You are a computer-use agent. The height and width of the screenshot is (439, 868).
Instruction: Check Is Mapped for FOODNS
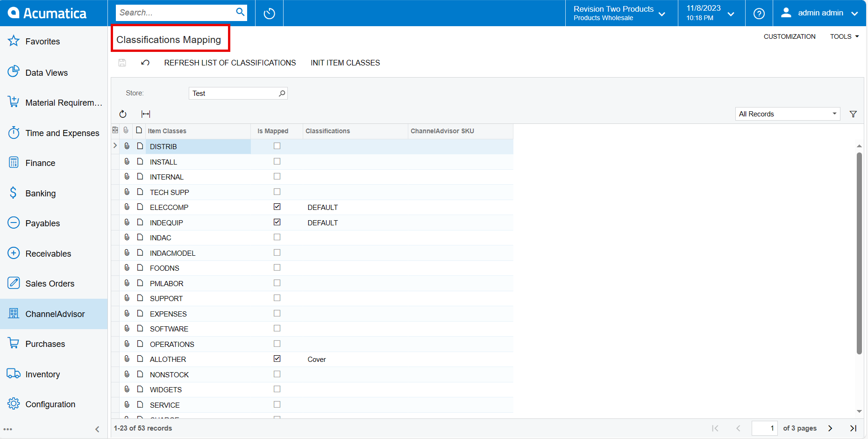(x=277, y=267)
